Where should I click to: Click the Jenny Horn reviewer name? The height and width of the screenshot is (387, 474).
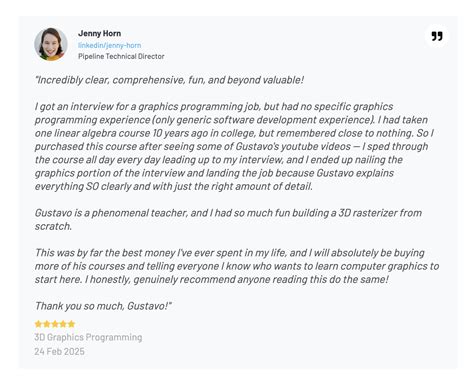click(99, 34)
